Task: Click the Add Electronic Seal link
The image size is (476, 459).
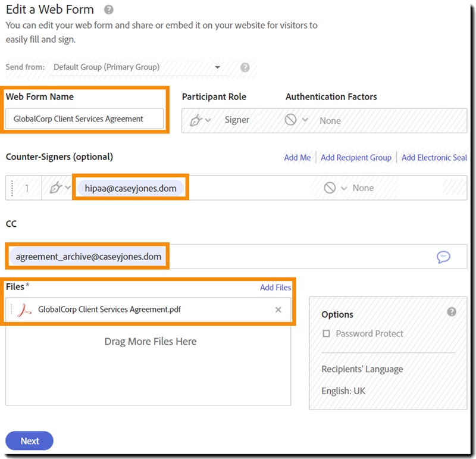Action: (434, 158)
